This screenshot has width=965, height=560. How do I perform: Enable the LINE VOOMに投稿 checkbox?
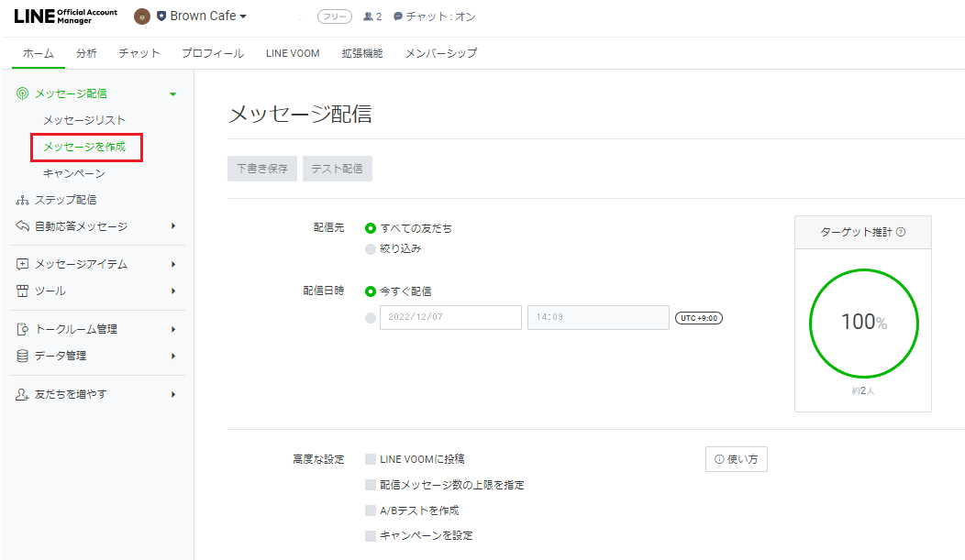371,459
